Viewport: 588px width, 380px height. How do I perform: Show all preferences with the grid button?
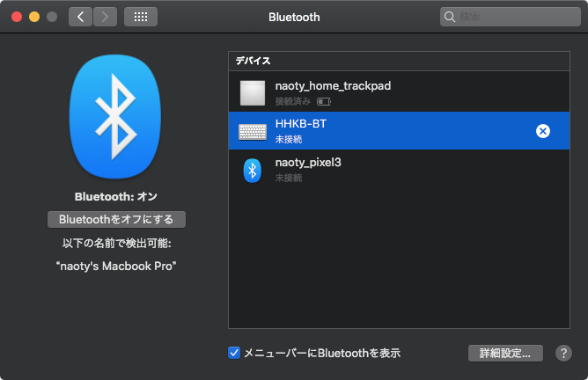(141, 17)
